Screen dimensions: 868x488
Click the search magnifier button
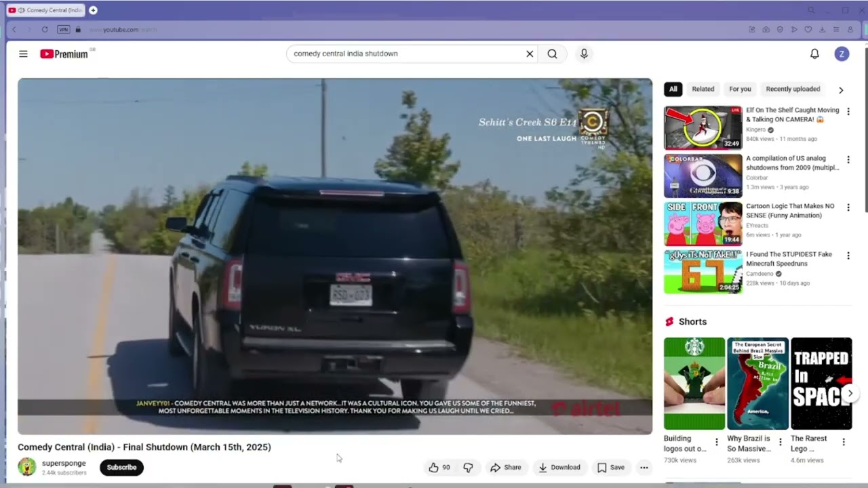(552, 54)
